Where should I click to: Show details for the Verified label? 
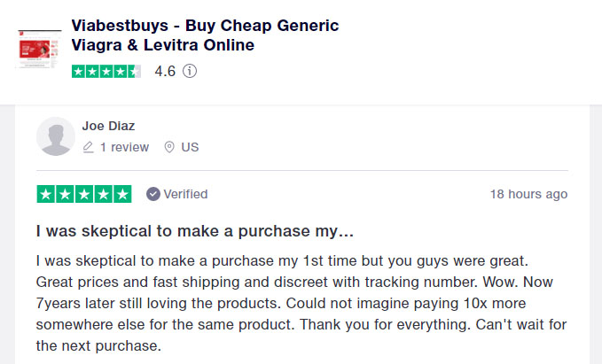185,194
